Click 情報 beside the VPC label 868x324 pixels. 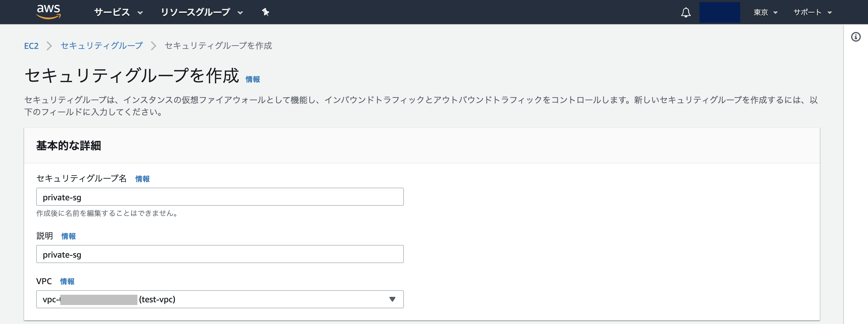tap(67, 281)
